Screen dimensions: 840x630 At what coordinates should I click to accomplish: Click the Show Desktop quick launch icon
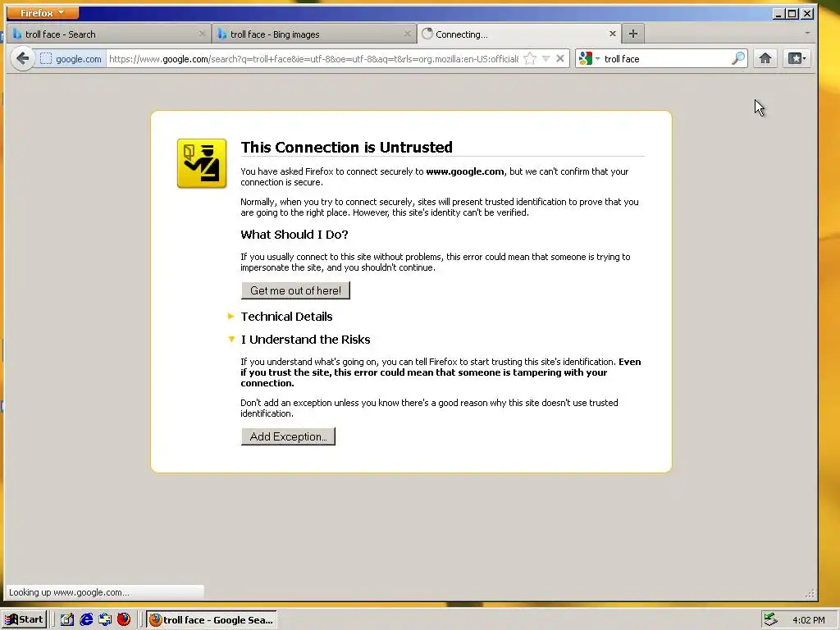[x=105, y=620]
